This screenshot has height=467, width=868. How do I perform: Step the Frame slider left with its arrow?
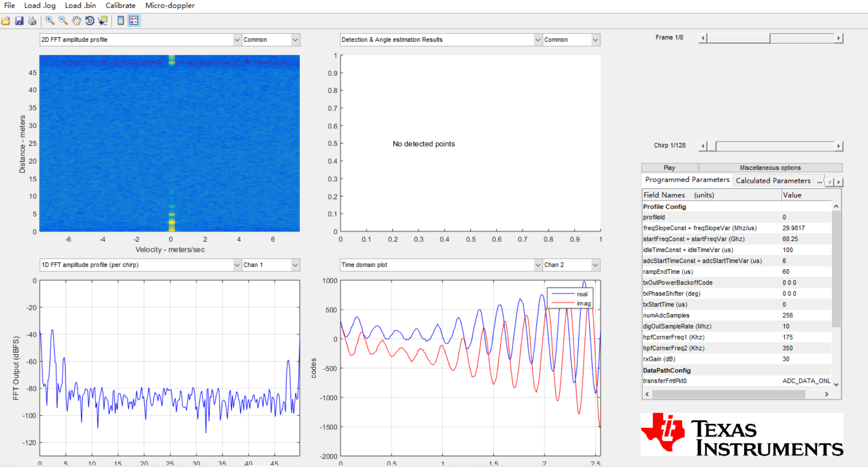tap(703, 38)
